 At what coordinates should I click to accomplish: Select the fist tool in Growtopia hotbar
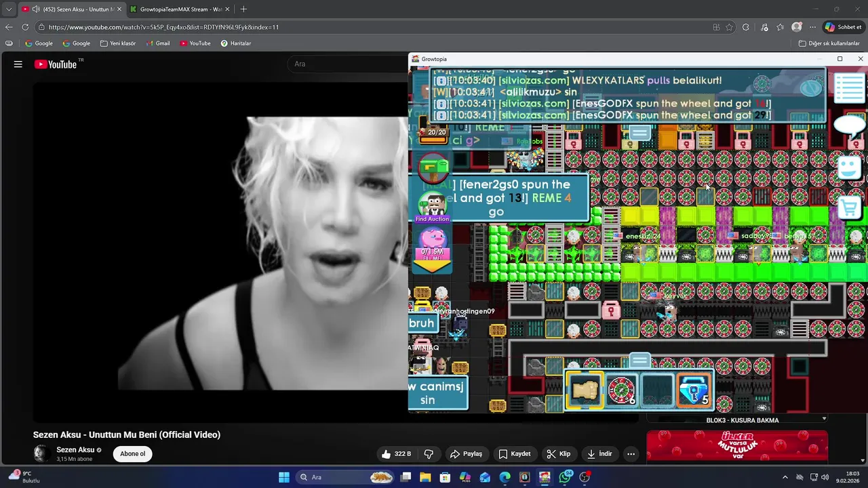(x=585, y=391)
